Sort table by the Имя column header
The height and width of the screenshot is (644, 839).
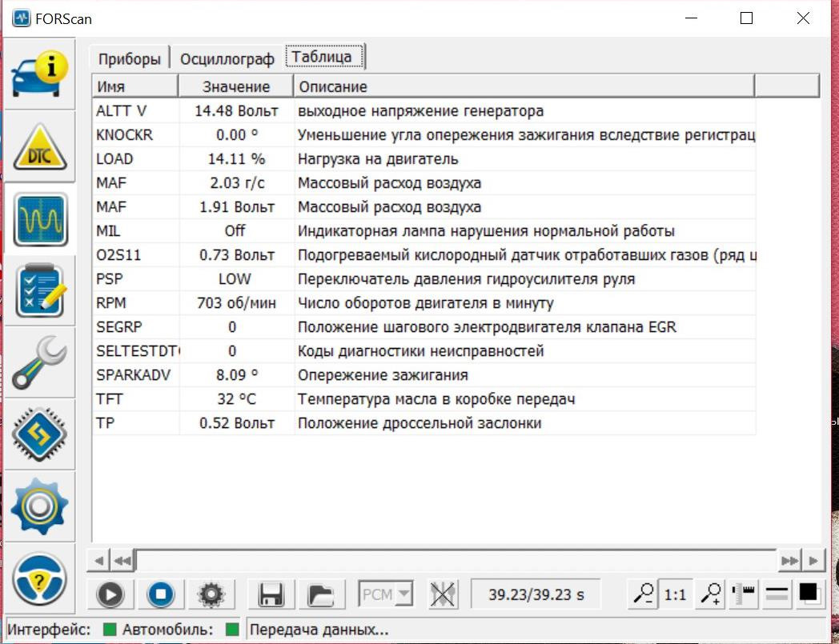pos(134,86)
